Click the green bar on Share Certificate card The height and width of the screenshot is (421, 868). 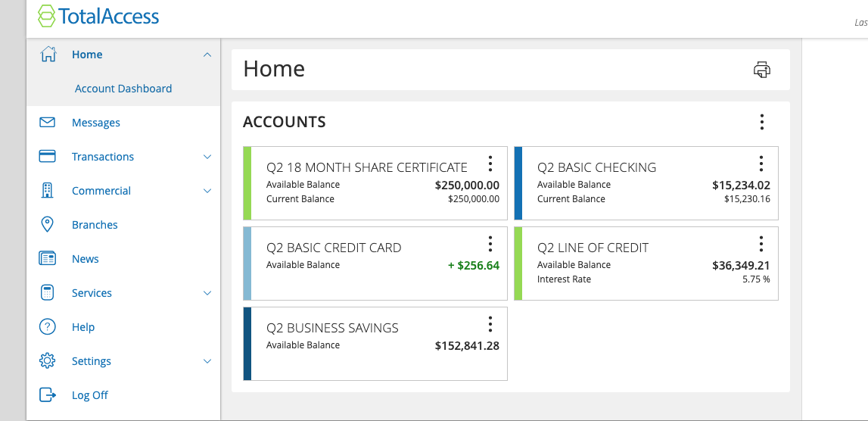pyautogui.click(x=247, y=183)
